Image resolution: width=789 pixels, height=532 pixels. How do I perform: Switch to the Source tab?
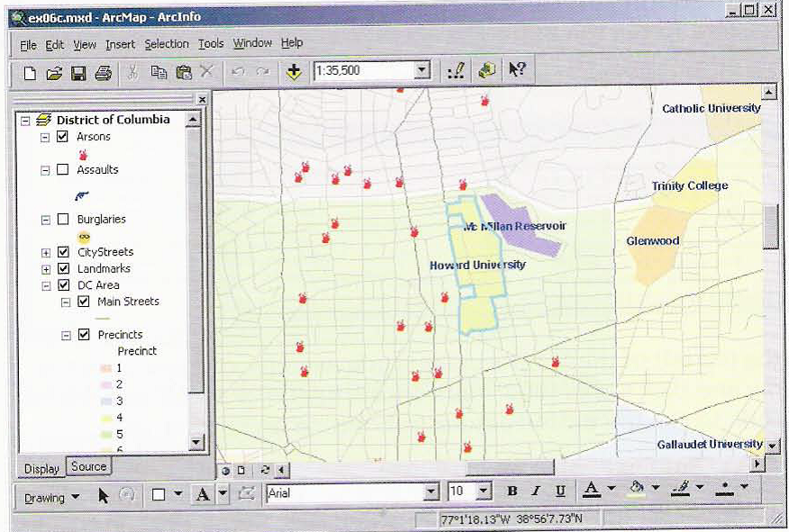click(88, 466)
